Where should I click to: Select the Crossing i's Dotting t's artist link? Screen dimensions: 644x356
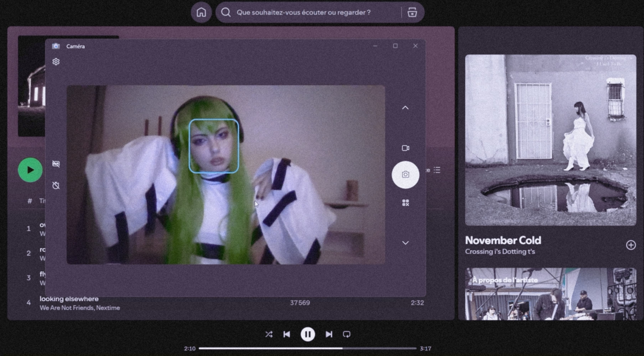500,252
